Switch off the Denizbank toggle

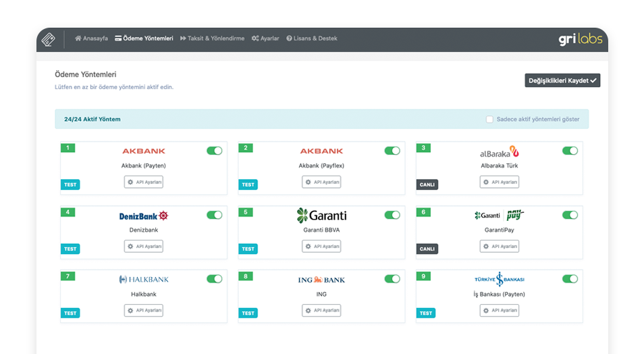pos(215,215)
